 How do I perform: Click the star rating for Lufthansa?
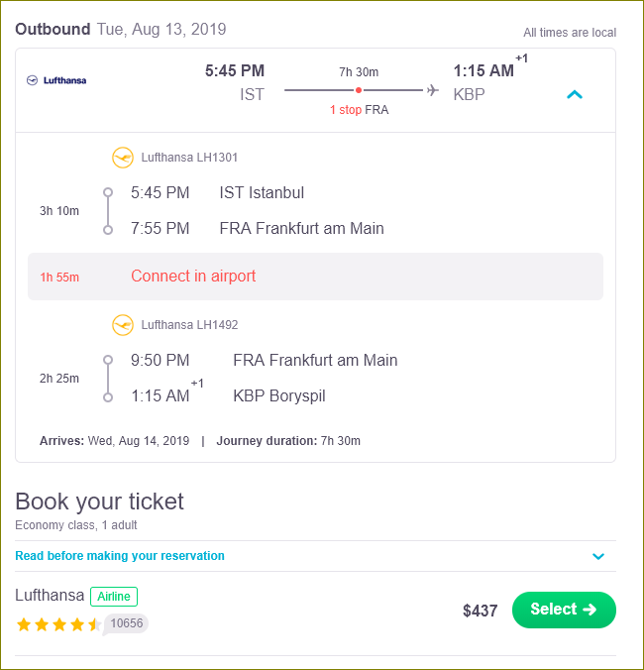[58, 624]
